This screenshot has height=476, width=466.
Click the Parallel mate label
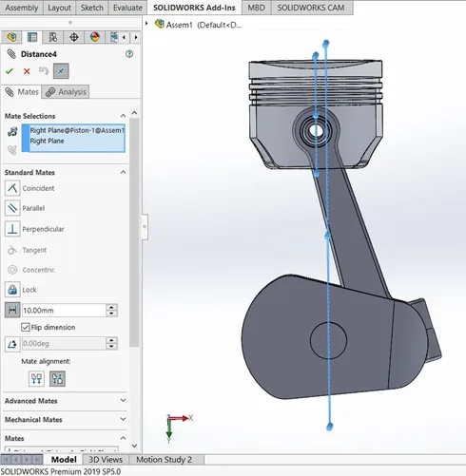tap(33, 208)
